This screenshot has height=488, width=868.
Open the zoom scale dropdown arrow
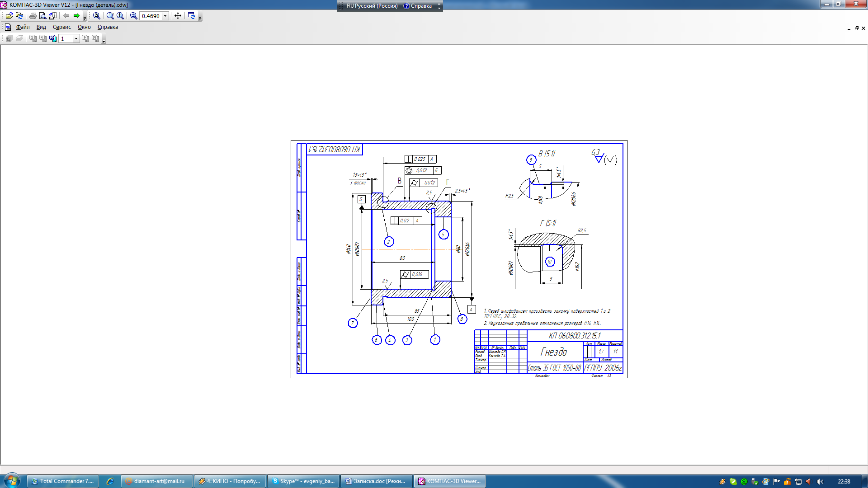165,16
